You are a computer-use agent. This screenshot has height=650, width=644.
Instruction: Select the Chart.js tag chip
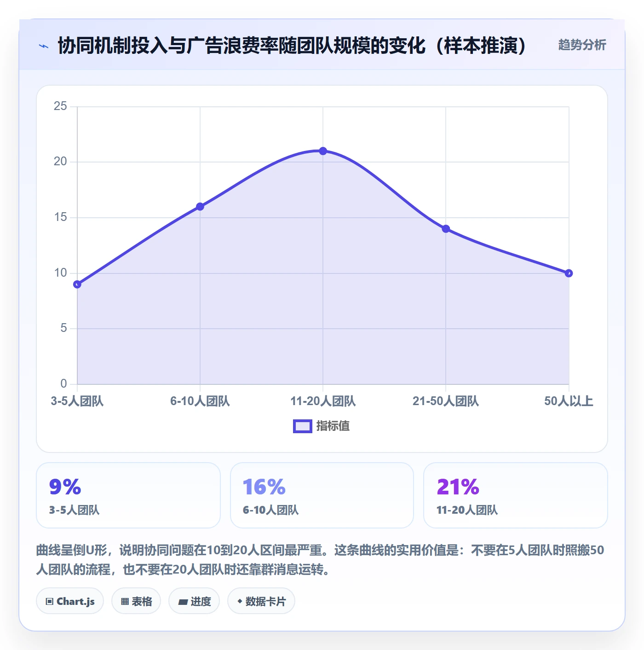(70, 601)
